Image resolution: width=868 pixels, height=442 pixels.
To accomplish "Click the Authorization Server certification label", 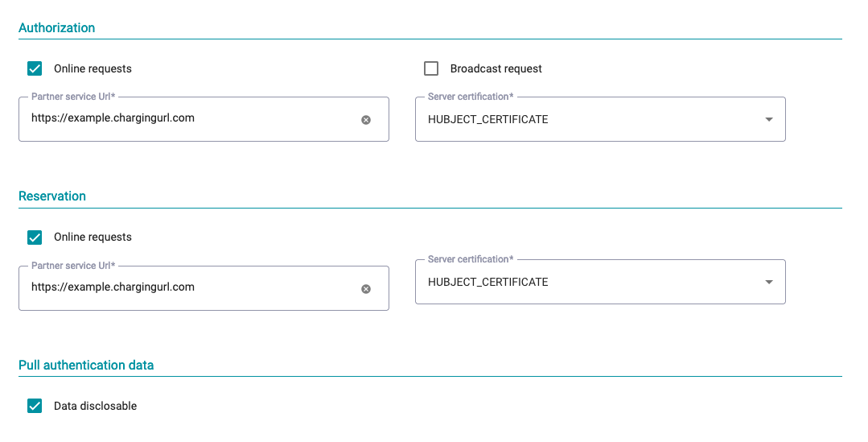I will (x=471, y=97).
